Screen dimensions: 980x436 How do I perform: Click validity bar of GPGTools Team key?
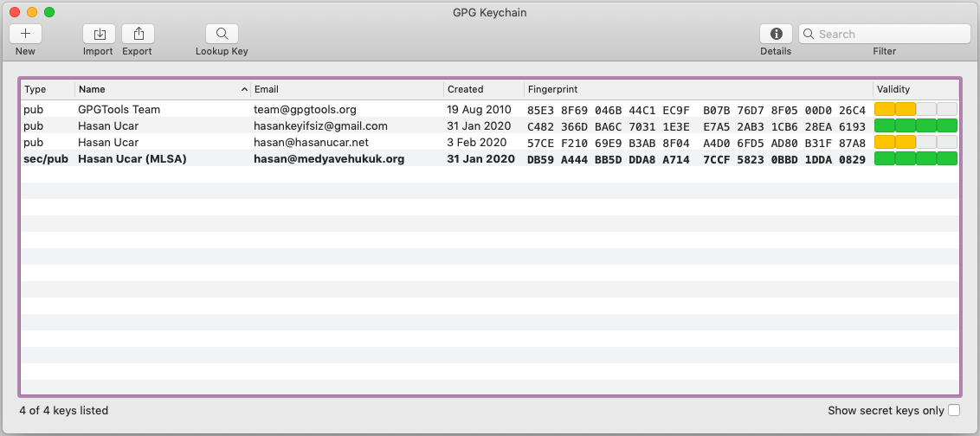(915, 110)
